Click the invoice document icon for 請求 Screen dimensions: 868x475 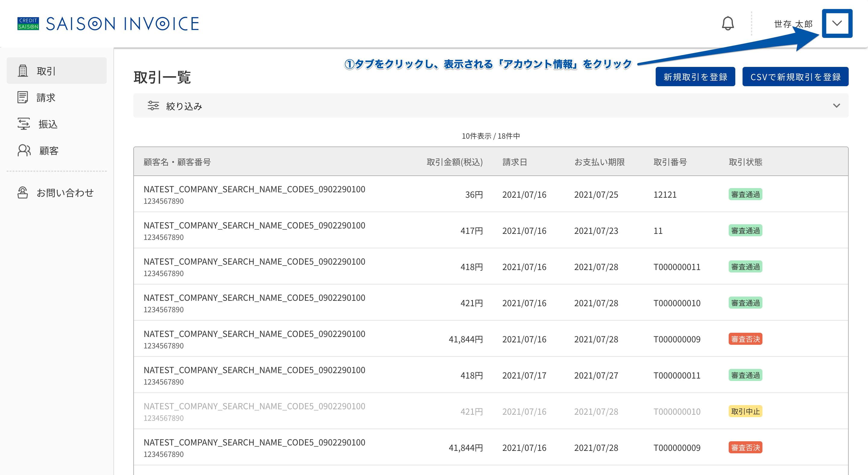point(23,97)
